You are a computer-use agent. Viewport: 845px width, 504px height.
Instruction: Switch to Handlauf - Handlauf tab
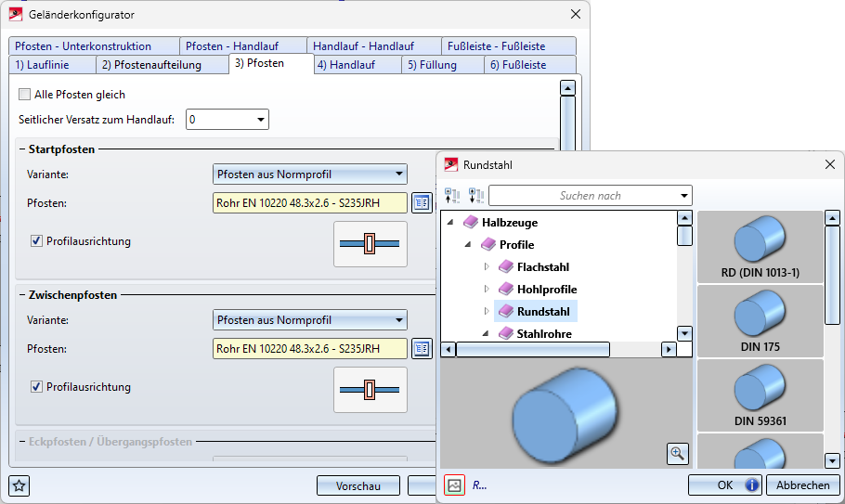click(374, 46)
